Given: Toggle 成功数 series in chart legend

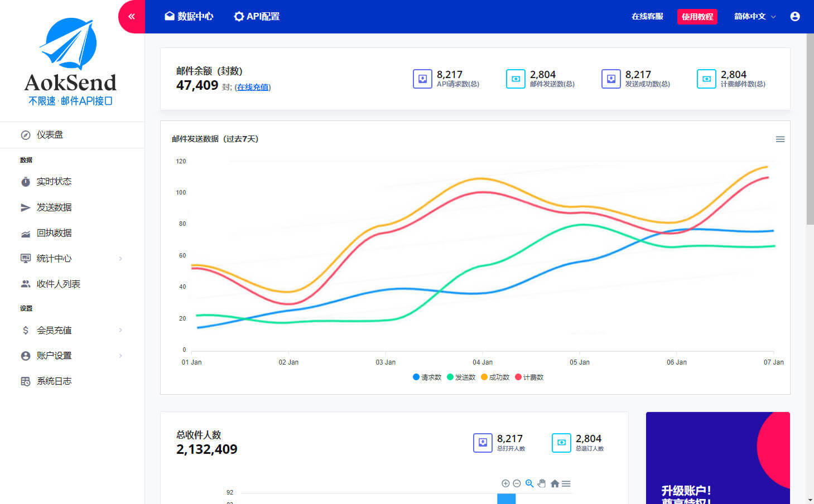Looking at the screenshot, I should point(495,377).
